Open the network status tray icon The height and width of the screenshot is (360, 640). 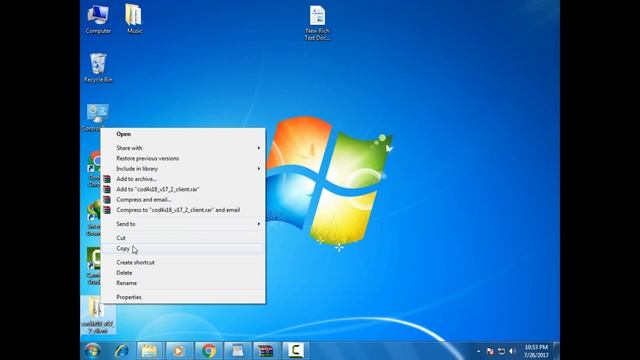tap(501, 351)
